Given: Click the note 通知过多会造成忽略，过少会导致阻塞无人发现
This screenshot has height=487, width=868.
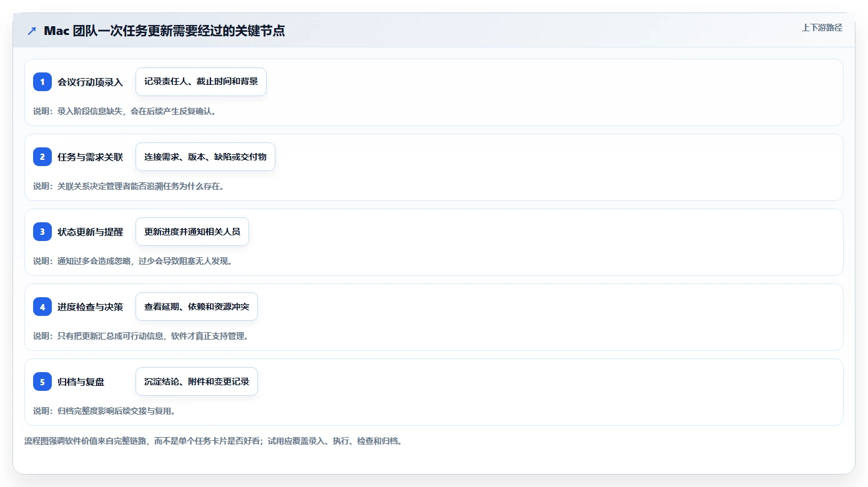Looking at the screenshot, I should [x=133, y=261].
